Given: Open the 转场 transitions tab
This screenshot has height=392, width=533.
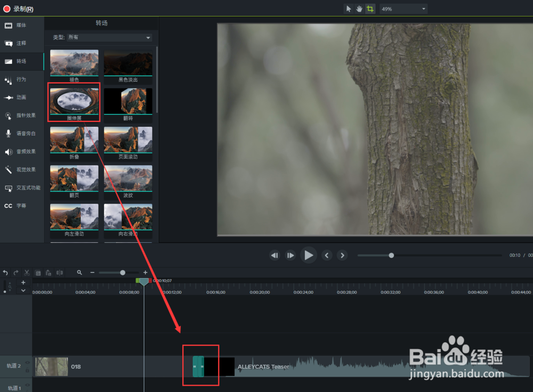Looking at the screenshot, I should (22, 61).
